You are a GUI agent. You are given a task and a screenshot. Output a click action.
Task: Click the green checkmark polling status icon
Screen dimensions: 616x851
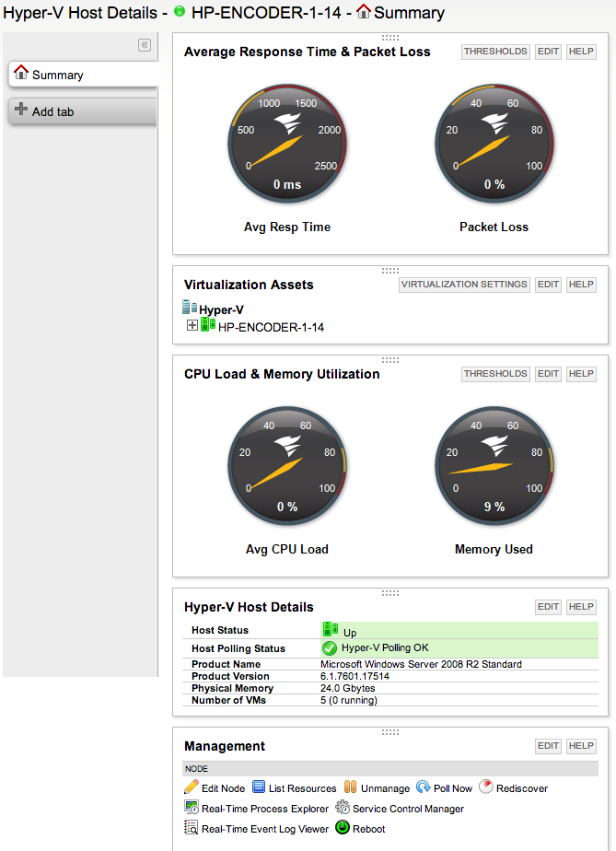point(330,648)
